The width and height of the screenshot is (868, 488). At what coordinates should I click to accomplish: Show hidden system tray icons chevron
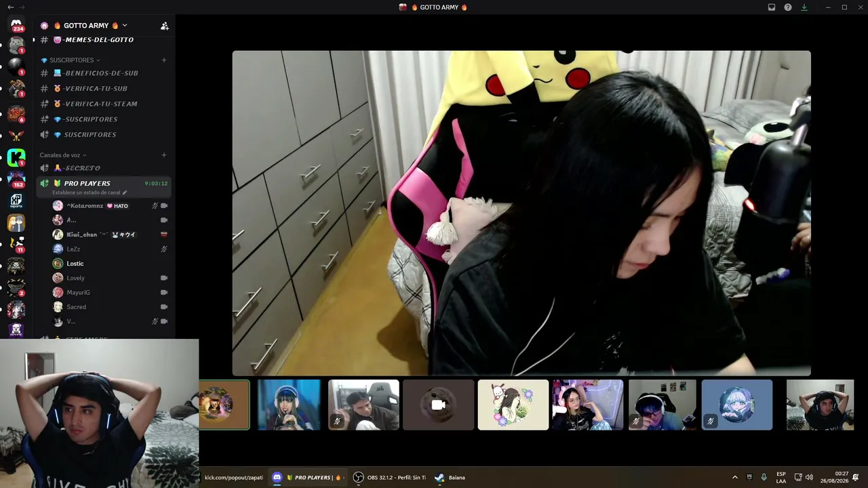pos(734,478)
